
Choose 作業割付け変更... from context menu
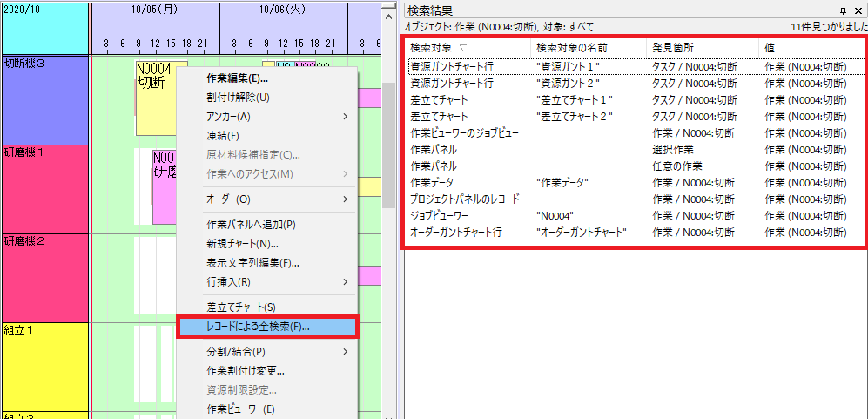point(245,370)
